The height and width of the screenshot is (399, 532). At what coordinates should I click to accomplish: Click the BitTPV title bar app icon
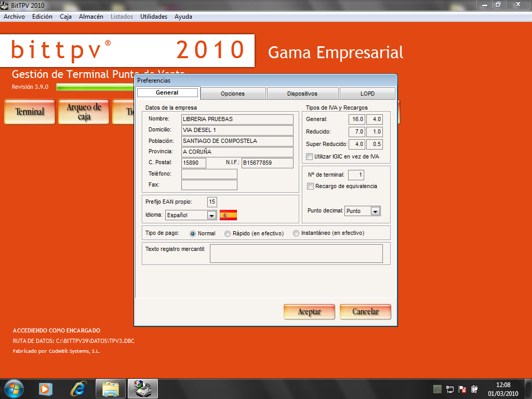(x=4, y=5)
